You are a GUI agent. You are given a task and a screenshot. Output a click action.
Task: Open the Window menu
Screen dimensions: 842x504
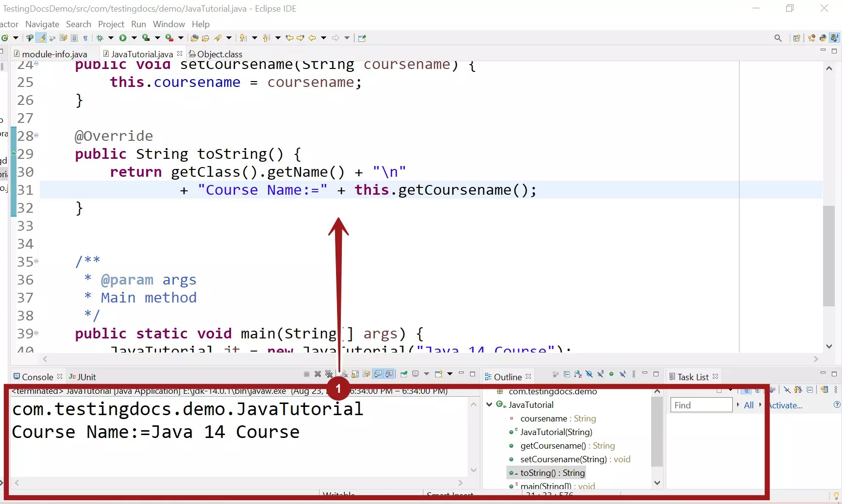168,24
